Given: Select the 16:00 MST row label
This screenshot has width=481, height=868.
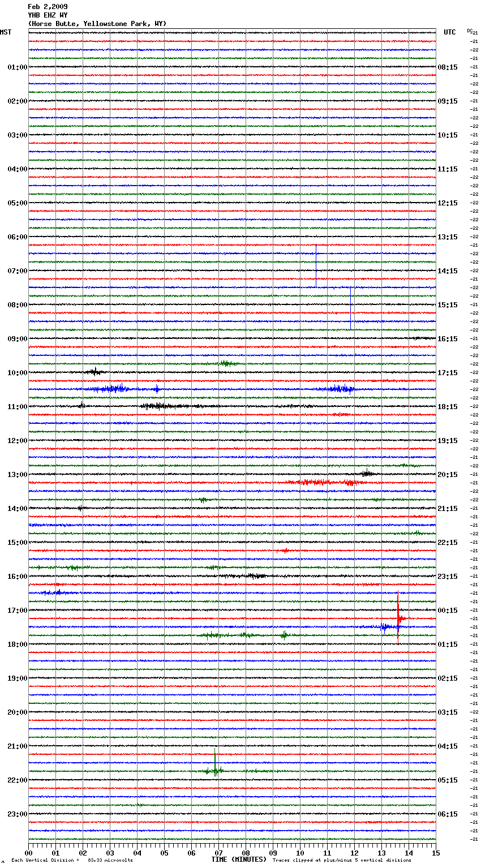Looking at the screenshot, I should coord(18,577).
